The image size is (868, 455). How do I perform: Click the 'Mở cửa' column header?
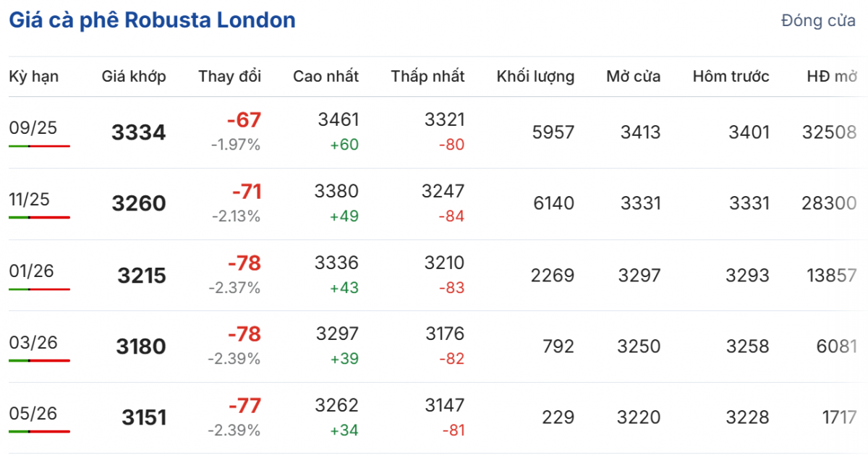(634, 77)
